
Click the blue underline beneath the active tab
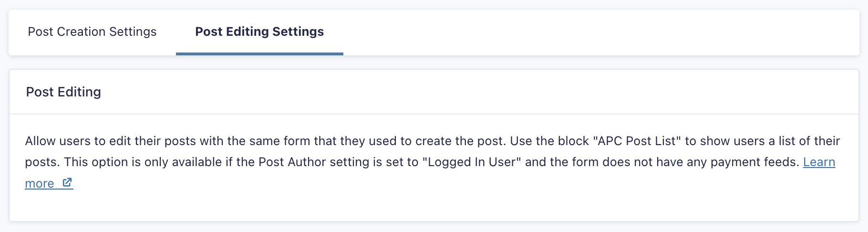pos(259,53)
